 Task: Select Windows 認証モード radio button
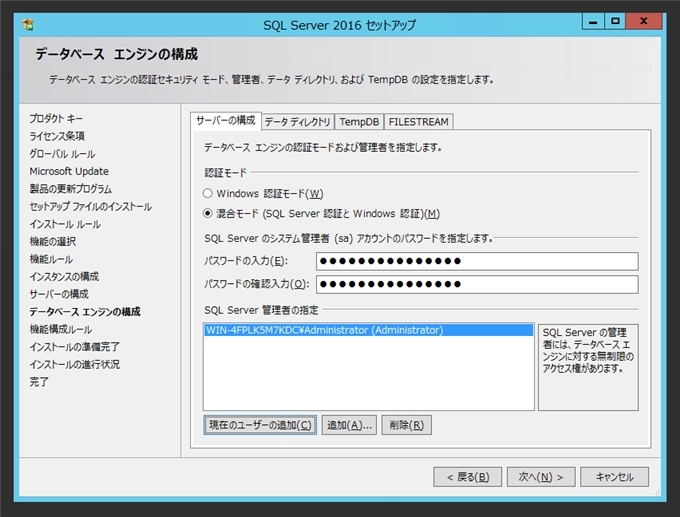click(x=208, y=193)
